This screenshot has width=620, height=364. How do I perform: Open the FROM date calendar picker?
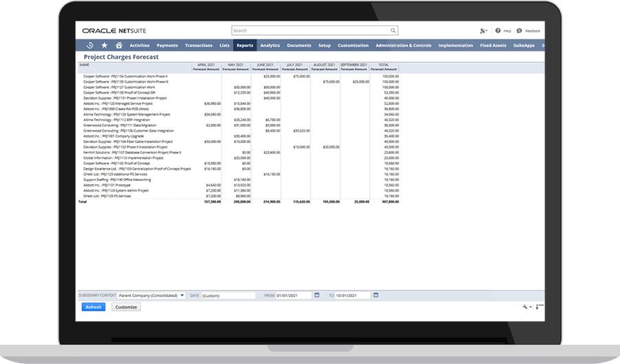point(317,295)
